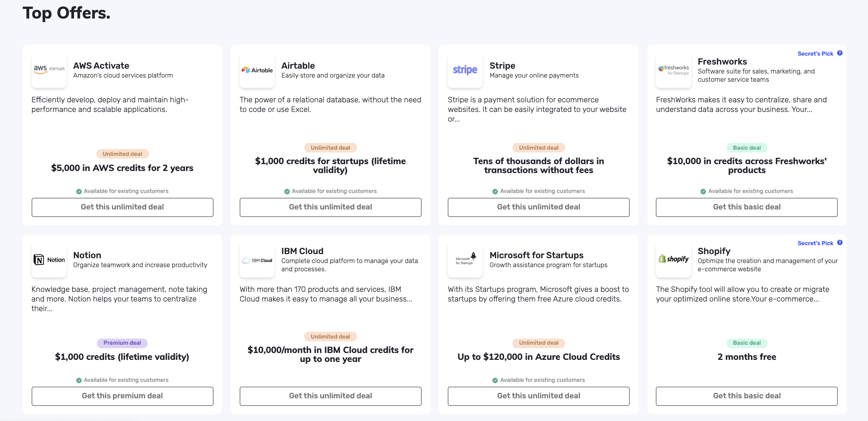Open the Microsoft for Startups logo
This screenshot has width=868, height=421.
[x=465, y=260]
